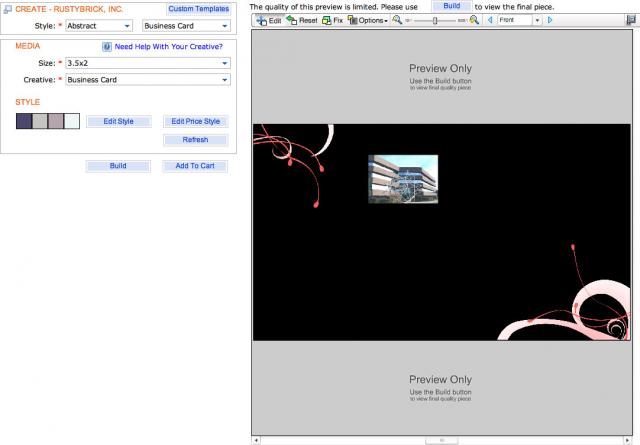Click the zoom slider handle
Viewport: 640px width, 445px height.
click(435, 20)
